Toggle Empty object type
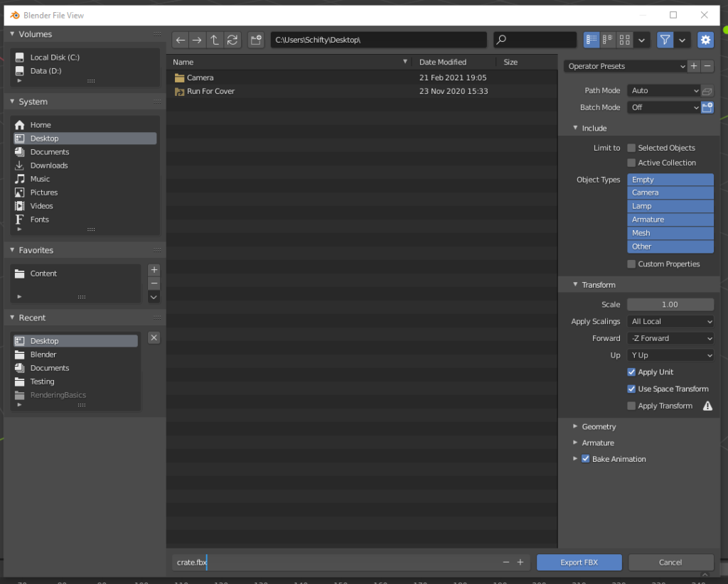Screen dimensions: 728x584 click(670, 180)
